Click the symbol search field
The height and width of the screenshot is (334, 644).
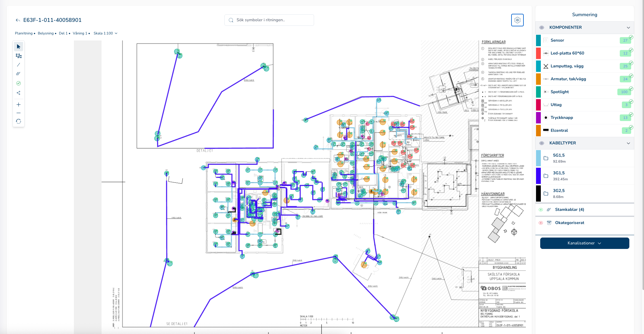269,20
